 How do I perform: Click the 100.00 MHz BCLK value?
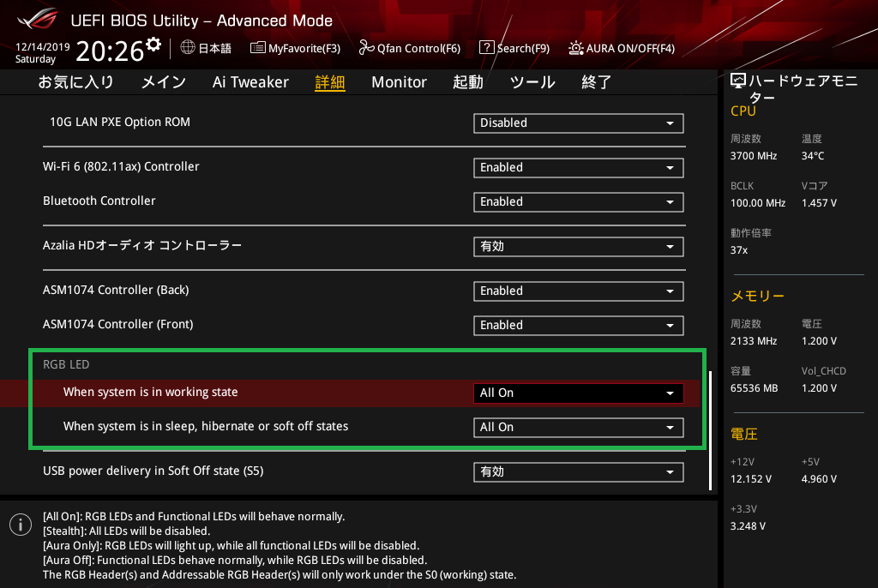[x=758, y=203]
